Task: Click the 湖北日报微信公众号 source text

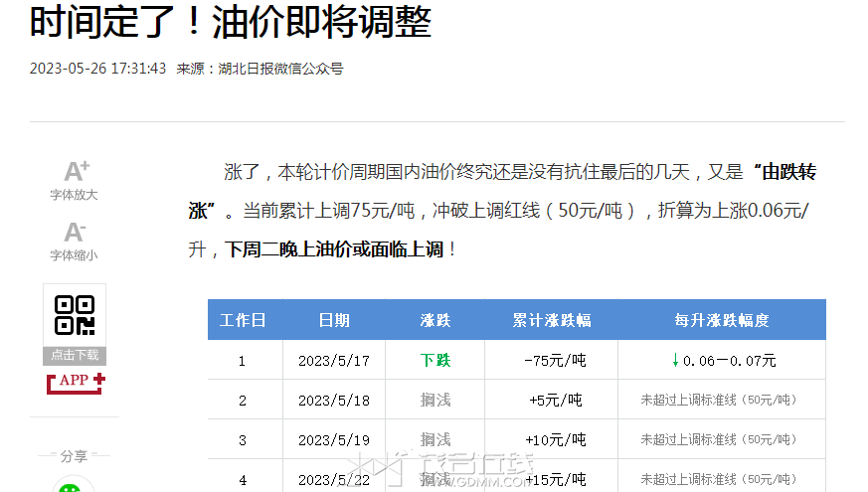Action: (x=280, y=69)
